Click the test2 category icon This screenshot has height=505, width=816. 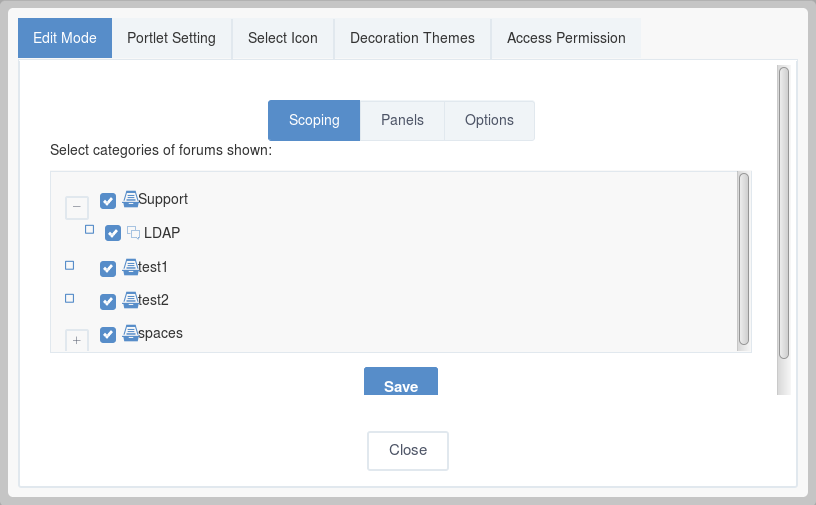click(x=131, y=300)
